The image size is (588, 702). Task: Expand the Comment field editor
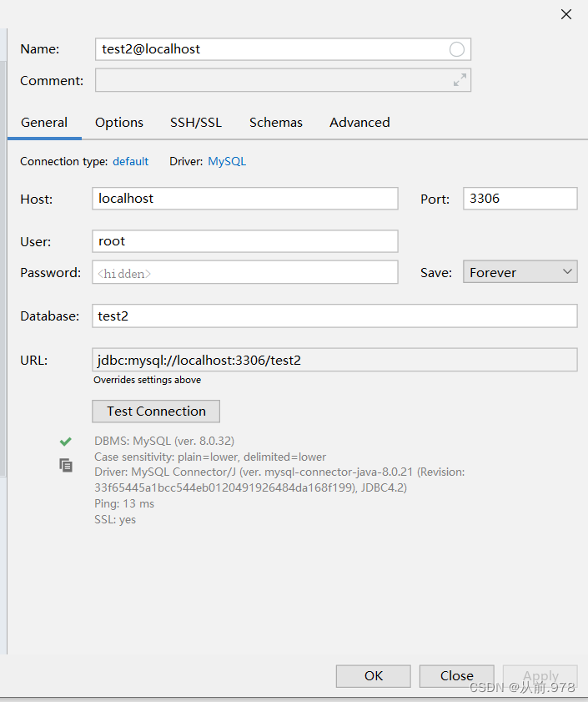460,80
